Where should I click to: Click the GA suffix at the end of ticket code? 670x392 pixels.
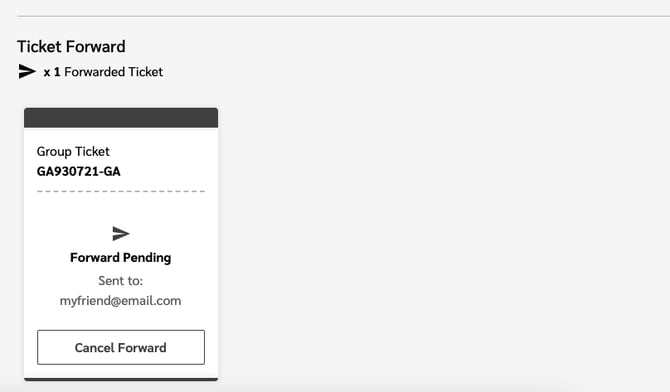click(x=112, y=171)
